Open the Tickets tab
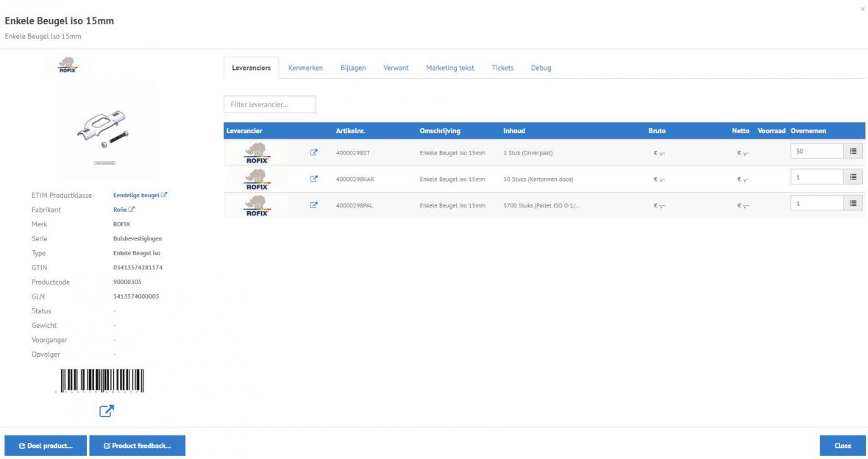 502,68
